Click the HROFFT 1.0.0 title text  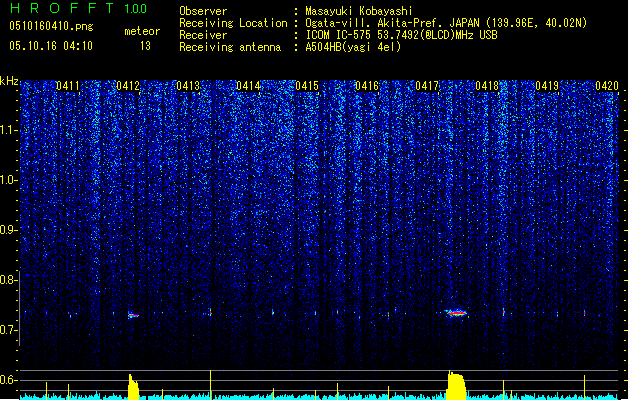pos(78,8)
